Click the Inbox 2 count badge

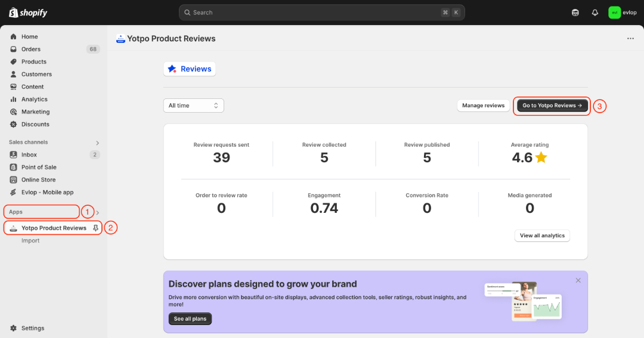(95, 155)
